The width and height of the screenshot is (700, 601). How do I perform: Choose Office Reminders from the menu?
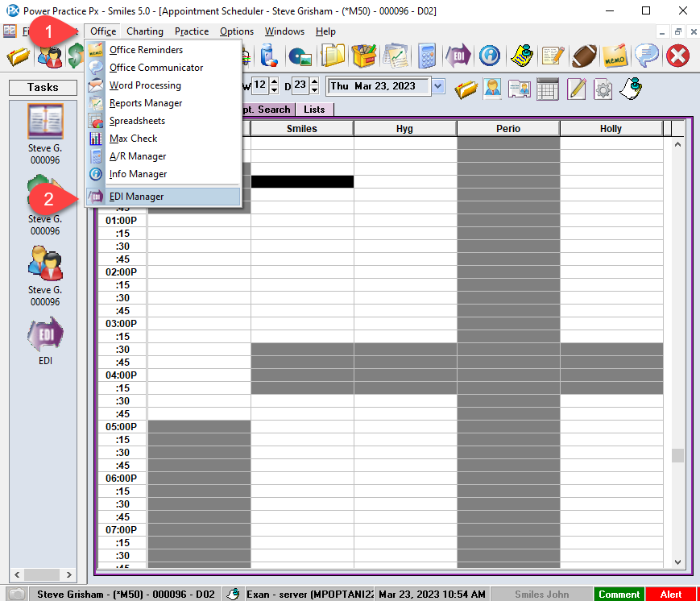tap(164, 50)
